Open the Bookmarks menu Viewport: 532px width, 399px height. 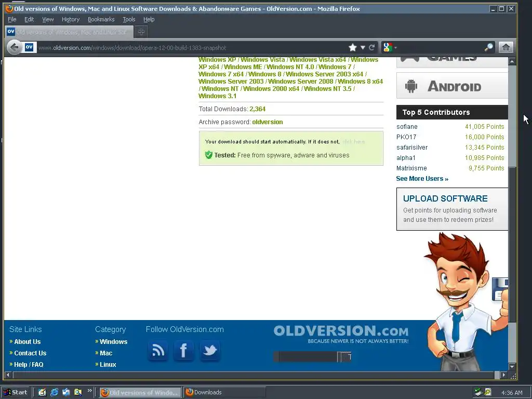(101, 19)
